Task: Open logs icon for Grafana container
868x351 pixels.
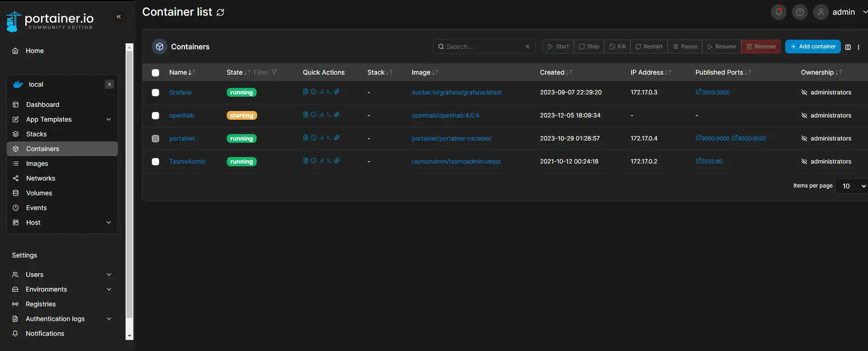Action: pyautogui.click(x=305, y=92)
